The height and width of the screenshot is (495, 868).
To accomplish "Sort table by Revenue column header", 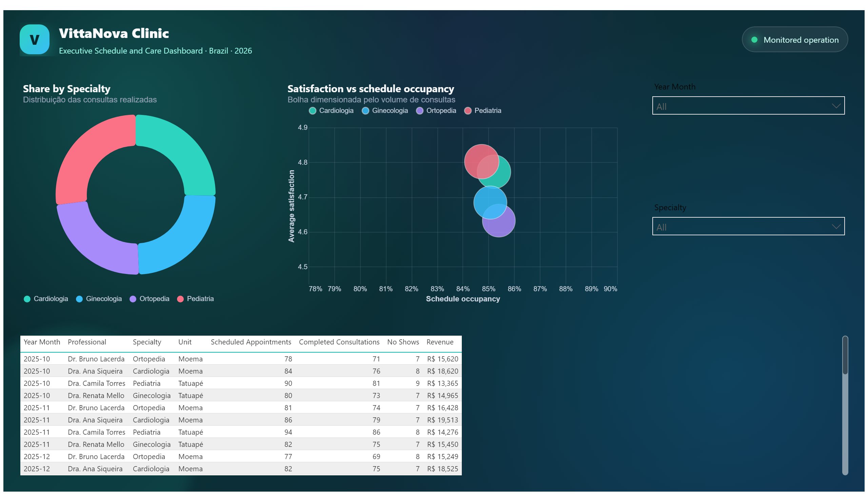I will [440, 342].
